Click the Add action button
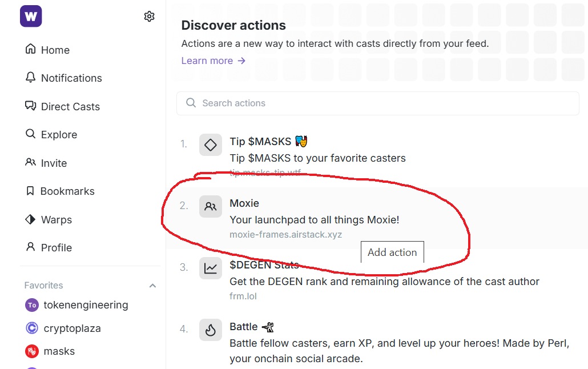Image resolution: width=588 pixels, height=369 pixels. [392, 252]
